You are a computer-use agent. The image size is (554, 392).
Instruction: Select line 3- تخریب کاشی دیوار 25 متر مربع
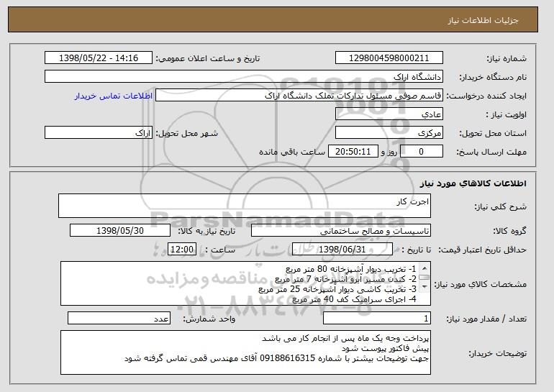point(337,289)
